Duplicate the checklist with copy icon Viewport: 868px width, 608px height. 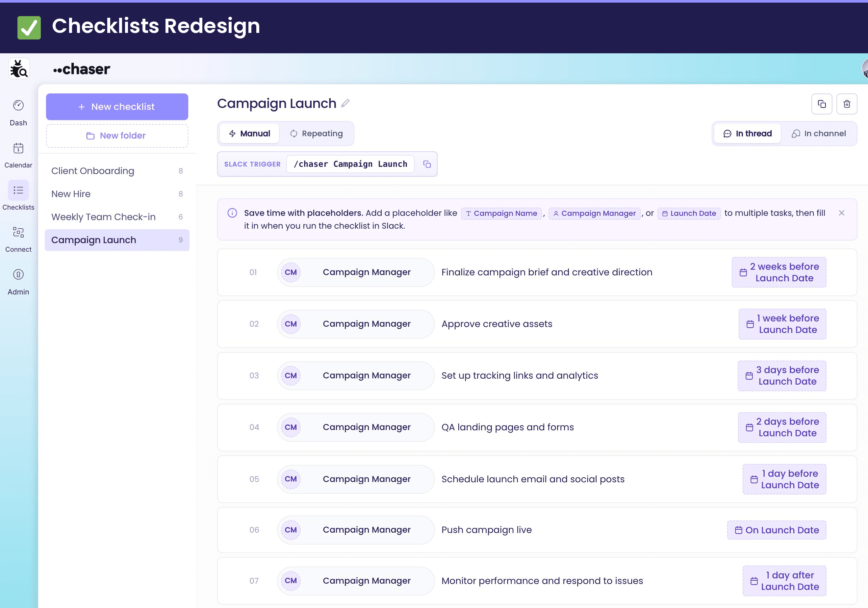[x=822, y=104]
